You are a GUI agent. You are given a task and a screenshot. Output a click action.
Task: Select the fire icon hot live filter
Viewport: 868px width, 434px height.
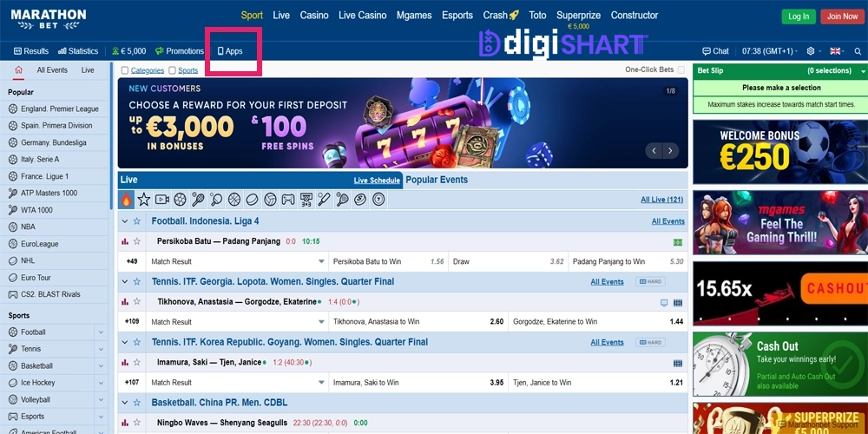point(126,200)
